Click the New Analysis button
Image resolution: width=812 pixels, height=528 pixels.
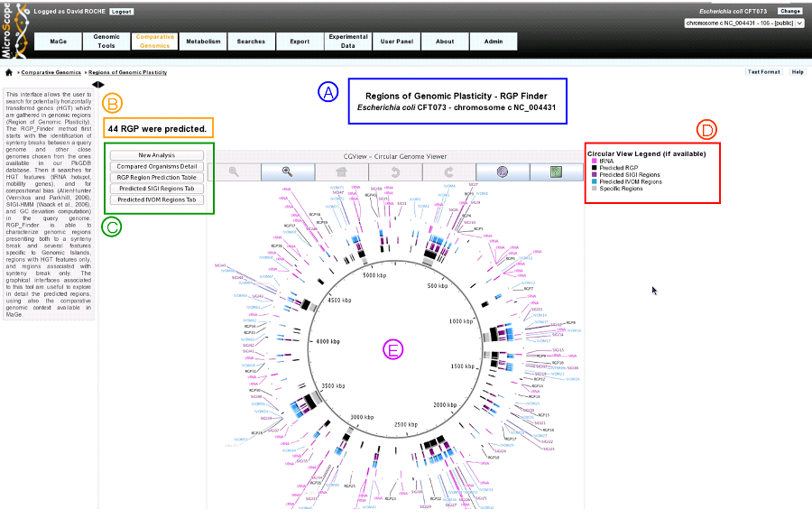tap(157, 155)
